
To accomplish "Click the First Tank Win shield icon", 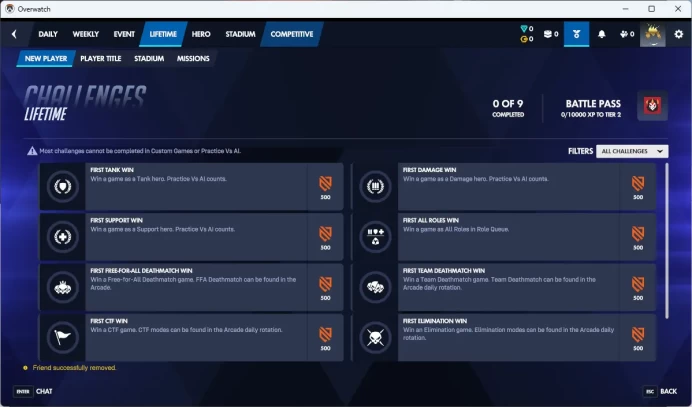I will click(63, 186).
